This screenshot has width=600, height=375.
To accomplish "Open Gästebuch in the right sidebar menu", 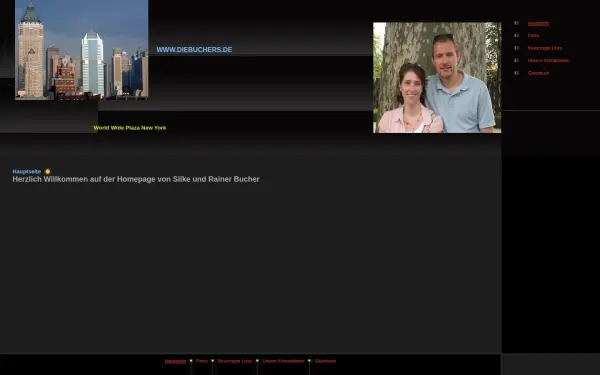I will tap(538, 73).
